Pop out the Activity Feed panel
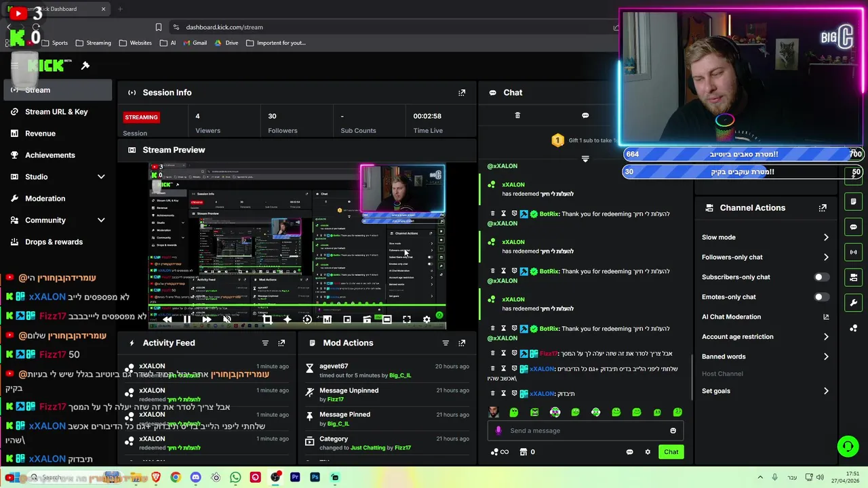Screen dimensions: 868x488 tap(281, 343)
